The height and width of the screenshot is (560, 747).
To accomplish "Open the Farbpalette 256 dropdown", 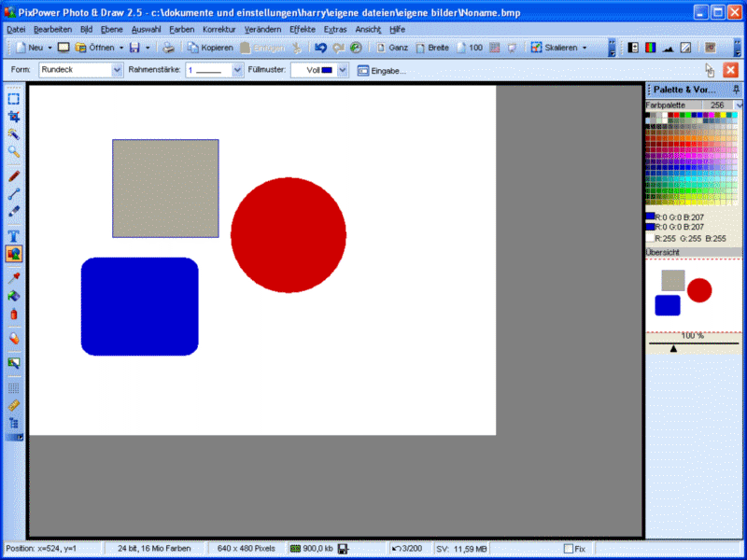I will tap(739, 105).
